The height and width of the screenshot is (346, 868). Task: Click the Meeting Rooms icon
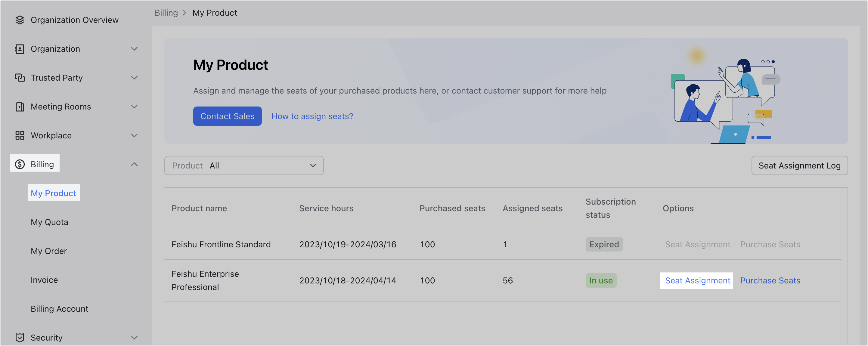point(20,107)
